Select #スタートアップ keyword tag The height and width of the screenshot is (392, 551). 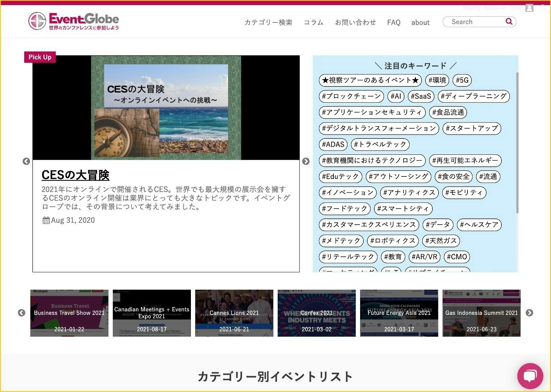click(x=472, y=128)
